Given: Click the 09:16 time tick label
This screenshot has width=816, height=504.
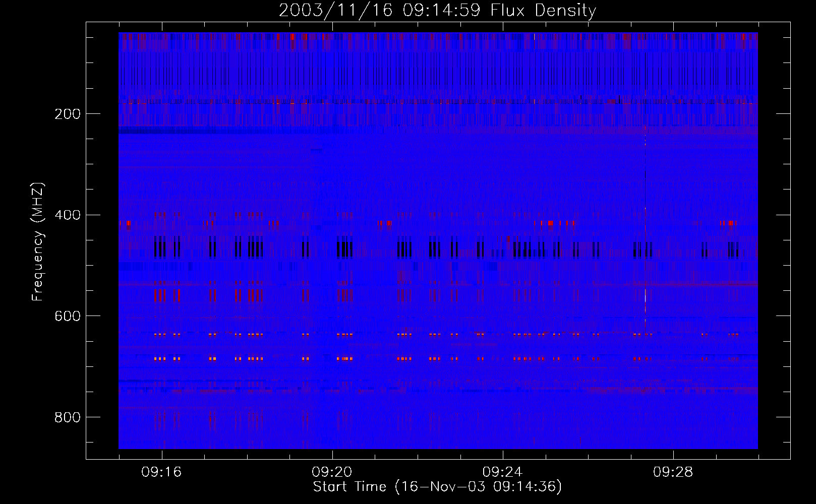Looking at the screenshot, I should [x=161, y=472].
